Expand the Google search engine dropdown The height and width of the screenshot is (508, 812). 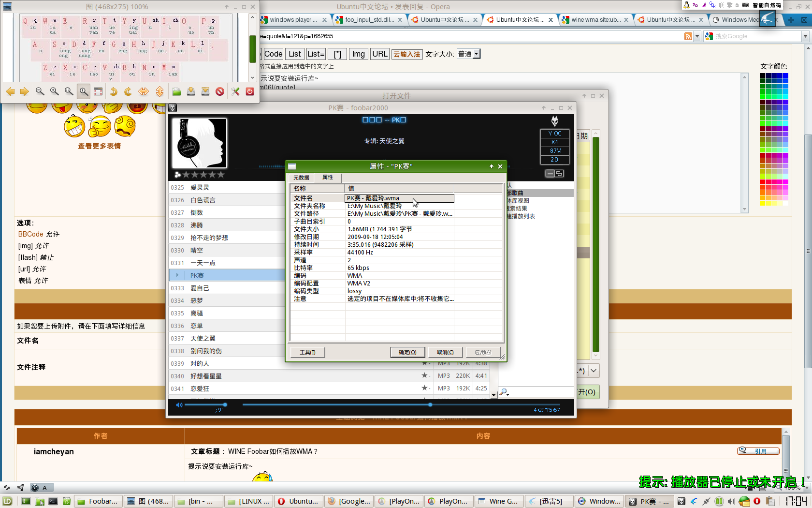805,36
